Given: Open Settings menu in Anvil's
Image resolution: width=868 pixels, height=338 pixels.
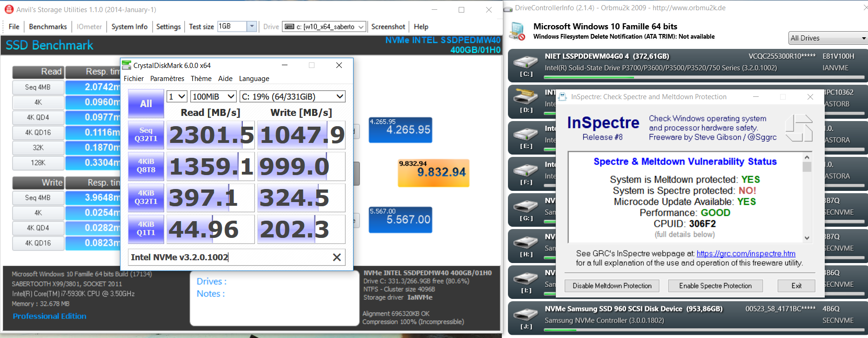Looking at the screenshot, I should click(x=168, y=27).
